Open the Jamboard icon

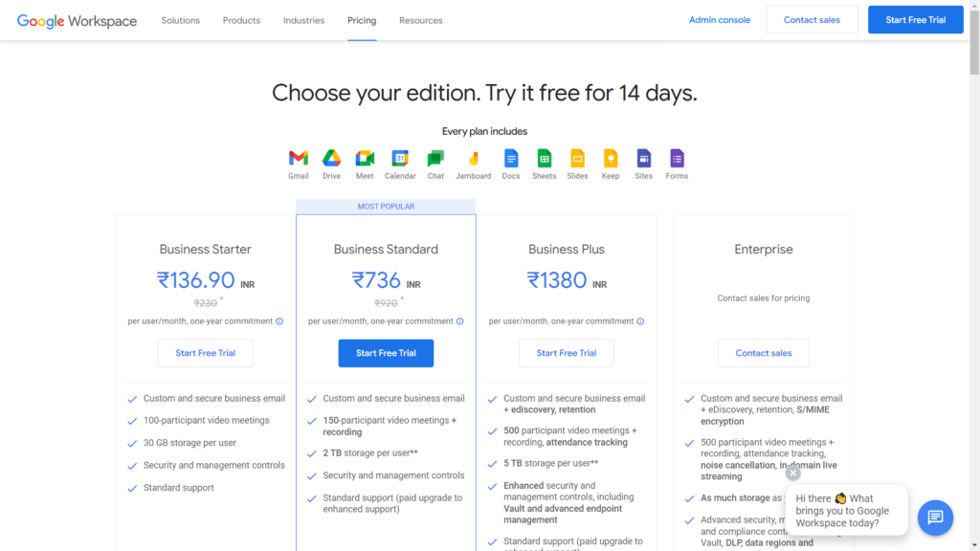point(473,159)
